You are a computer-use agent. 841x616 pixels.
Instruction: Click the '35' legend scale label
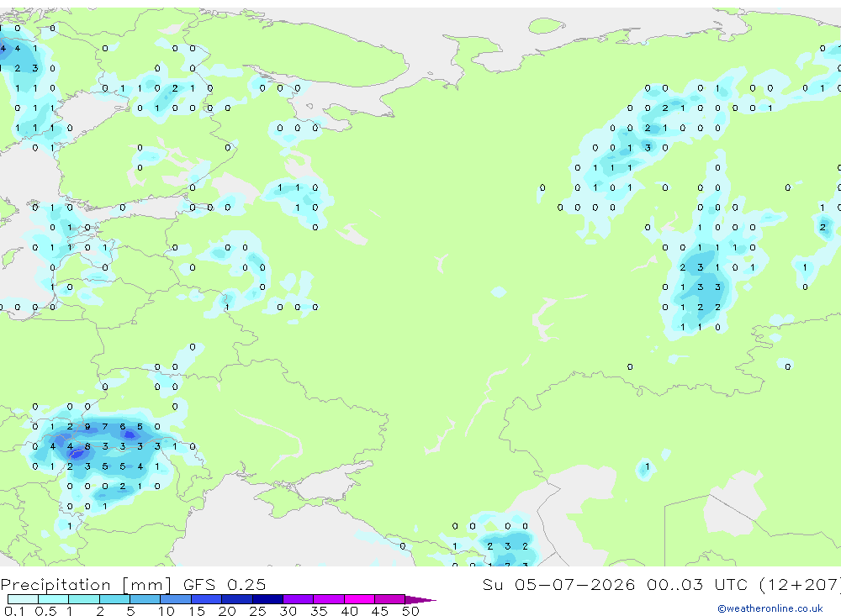point(319,611)
